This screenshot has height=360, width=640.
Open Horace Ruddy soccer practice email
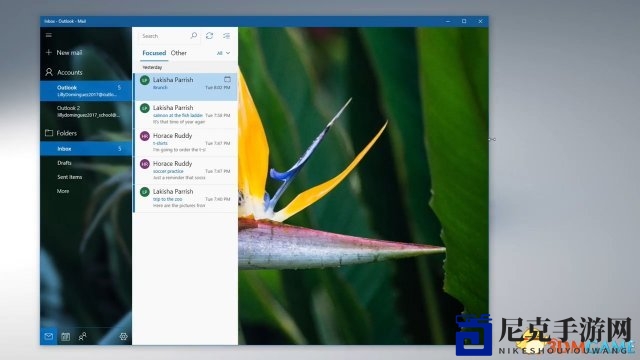tap(185, 170)
